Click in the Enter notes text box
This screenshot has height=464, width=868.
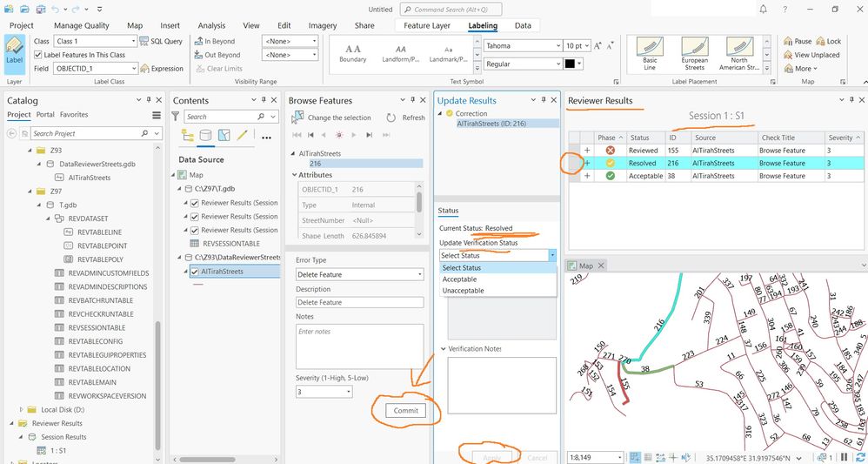coord(360,346)
